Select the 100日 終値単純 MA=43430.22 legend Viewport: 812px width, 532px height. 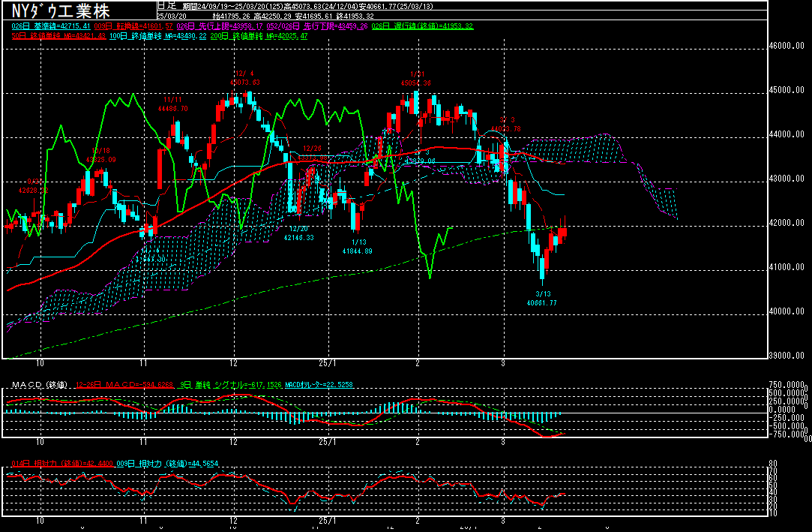click(158, 36)
